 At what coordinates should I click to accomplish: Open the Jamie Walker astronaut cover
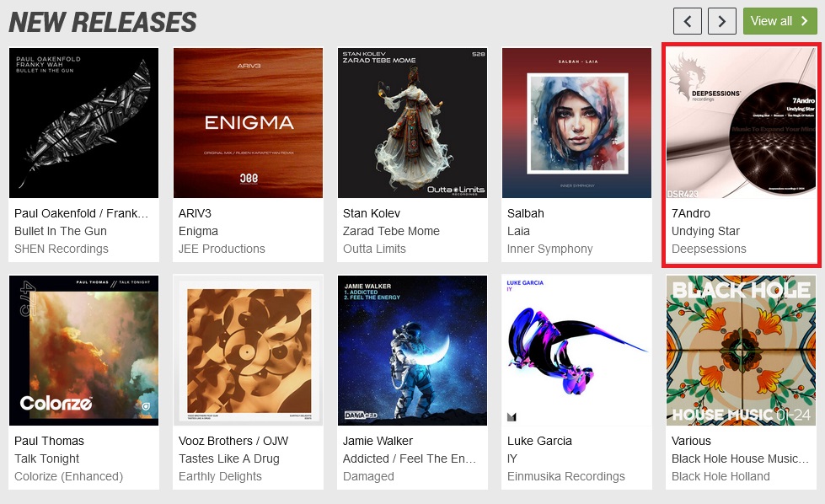click(413, 351)
